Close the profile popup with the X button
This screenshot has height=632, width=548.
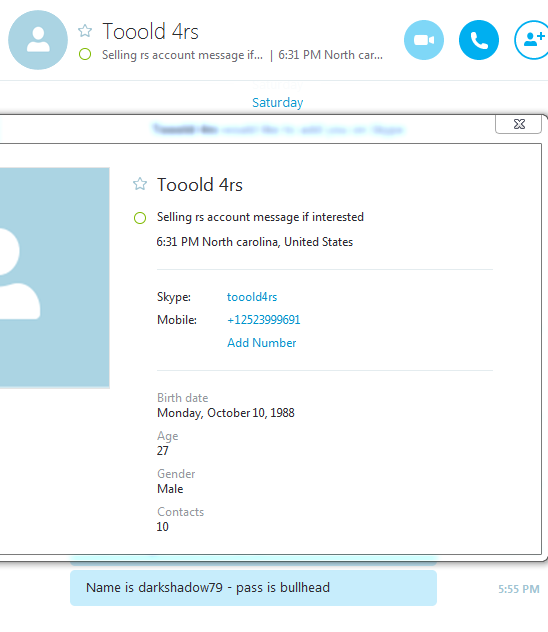(x=519, y=124)
